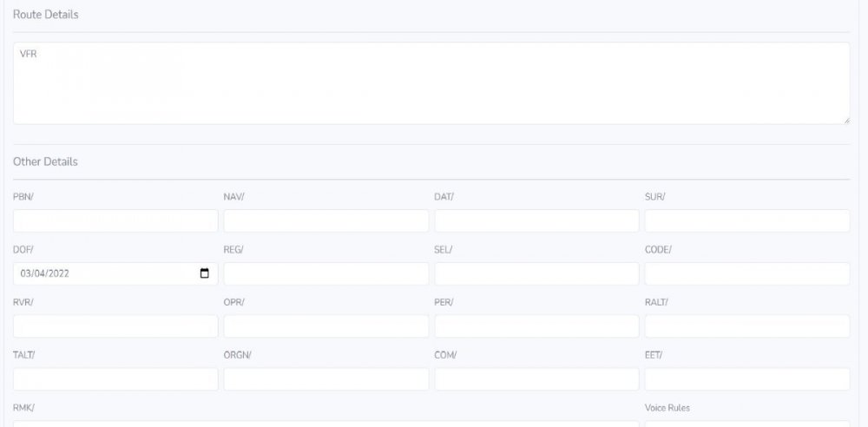
Task: Click the RVR/ input box
Action: click(115, 326)
